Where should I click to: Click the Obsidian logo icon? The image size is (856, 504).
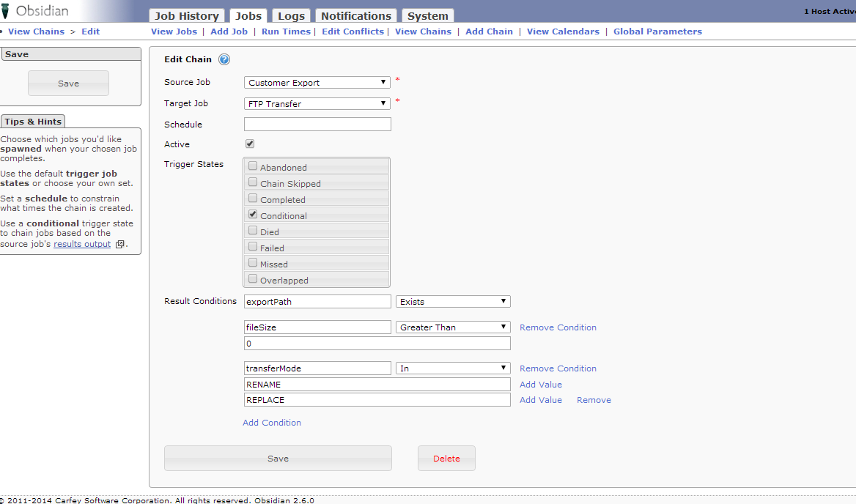[x=7, y=11]
